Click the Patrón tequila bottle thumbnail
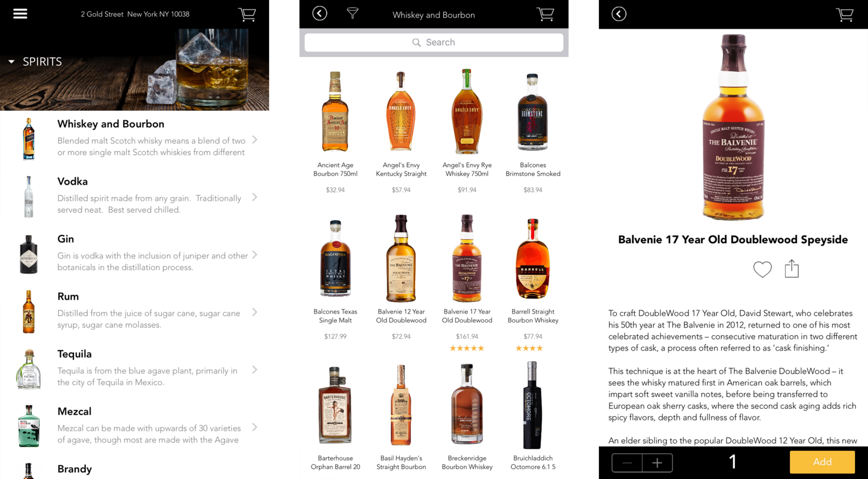The width and height of the screenshot is (868, 479). click(28, 369)
